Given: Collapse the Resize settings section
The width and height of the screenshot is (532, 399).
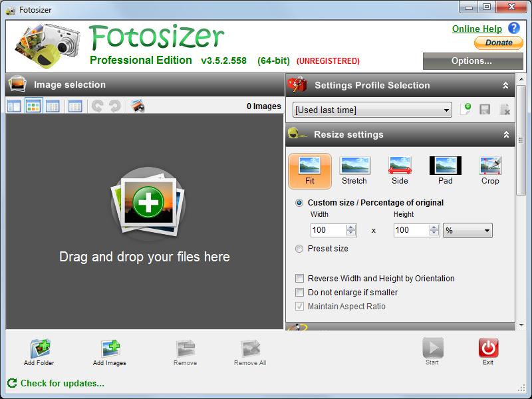Looking at the screenshot, I should click(x=507, y=134).
